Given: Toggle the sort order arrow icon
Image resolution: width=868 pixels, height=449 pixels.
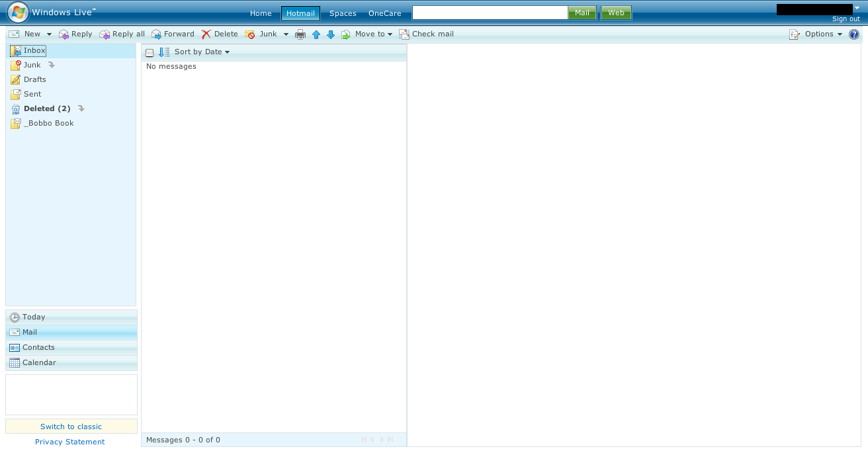Looking at the screenshot, I should click(163, 53).
